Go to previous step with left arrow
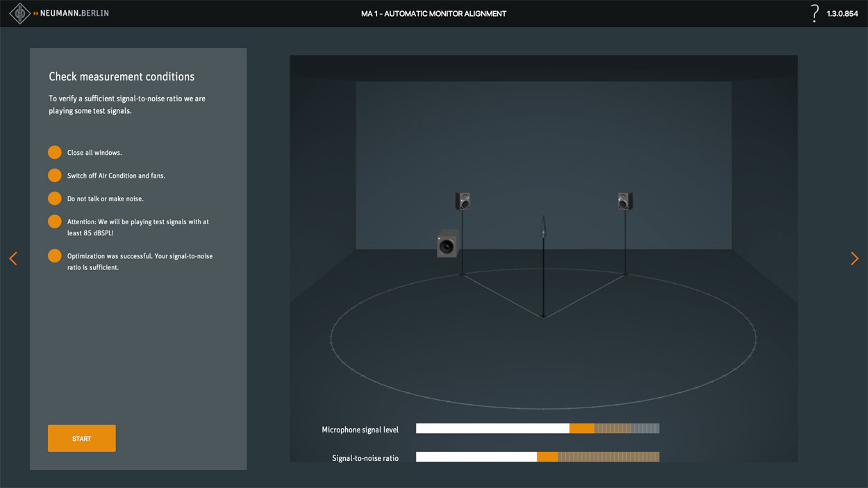The image size is (868, 488). pyautogui.click(x=13, y=258)
